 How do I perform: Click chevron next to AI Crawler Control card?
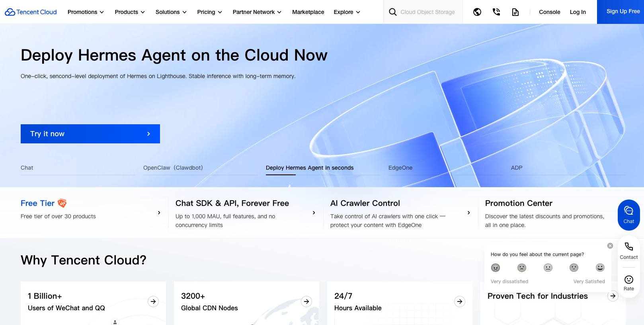[x=469, y=213]
